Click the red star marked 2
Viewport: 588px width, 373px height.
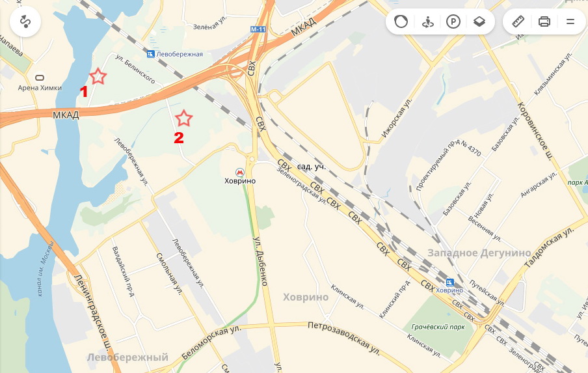pyautogui.click(x=183, y=118)
